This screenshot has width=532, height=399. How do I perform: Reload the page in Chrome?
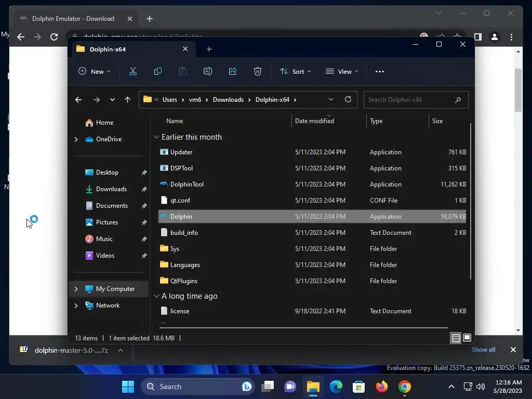click(54, 37)
